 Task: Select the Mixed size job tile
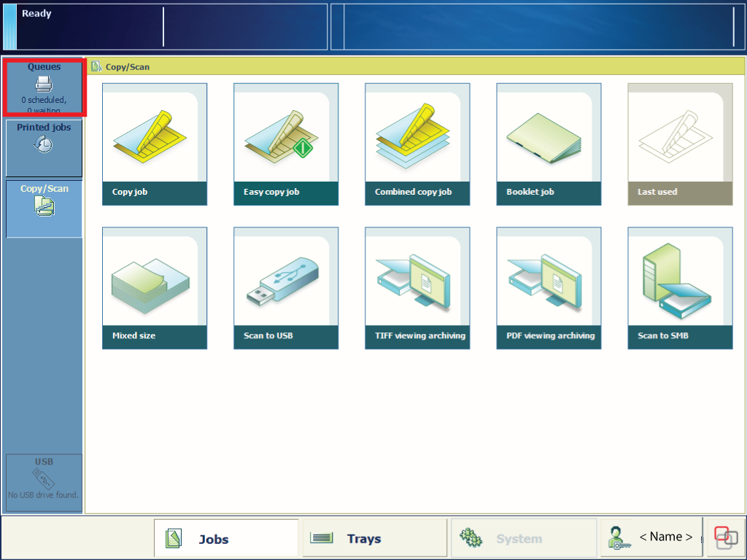[x=155, y=288]
